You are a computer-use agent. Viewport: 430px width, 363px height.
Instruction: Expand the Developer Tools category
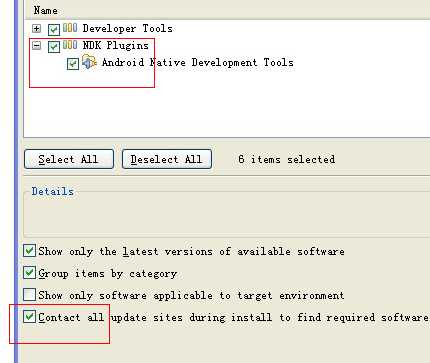click(37, 29)
